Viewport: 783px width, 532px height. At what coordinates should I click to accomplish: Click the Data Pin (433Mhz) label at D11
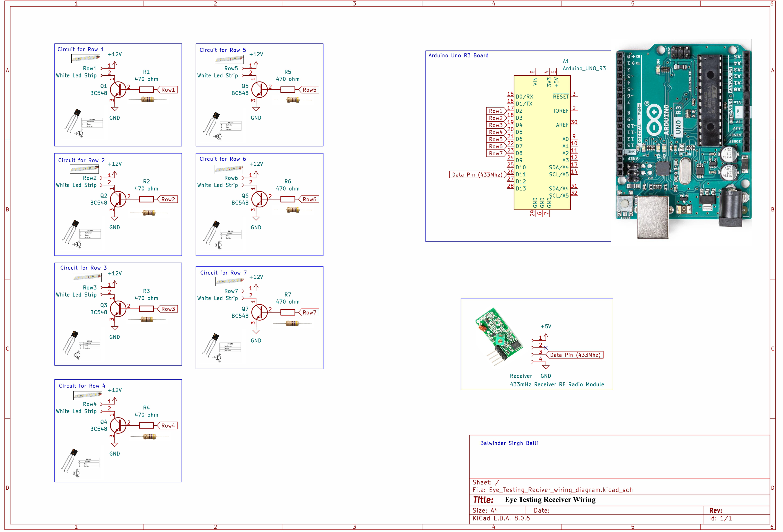click(x=477, y=174)
